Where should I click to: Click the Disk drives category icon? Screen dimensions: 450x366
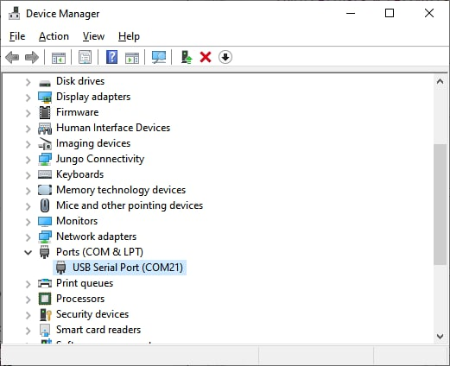coord(45,82)
